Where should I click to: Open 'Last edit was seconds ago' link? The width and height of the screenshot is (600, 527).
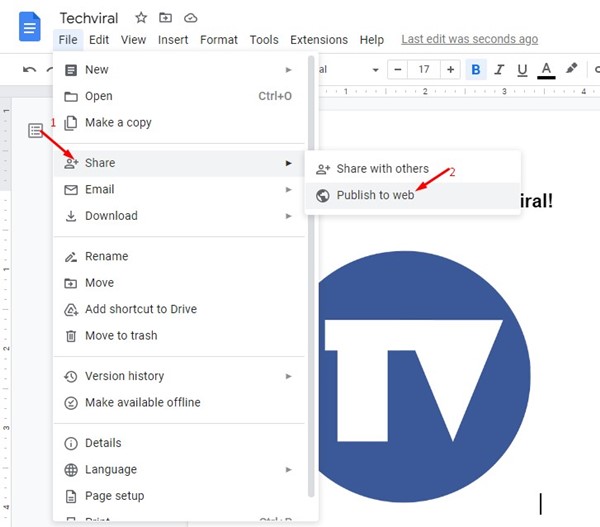(x=470, y=39)
